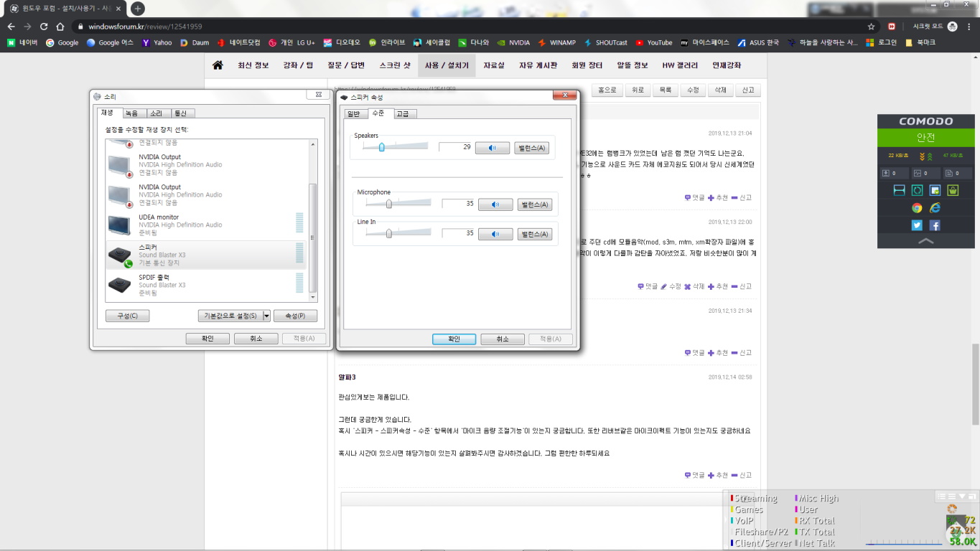
Task: Open a new Chrome tab
Action: [x=138, y=9]
